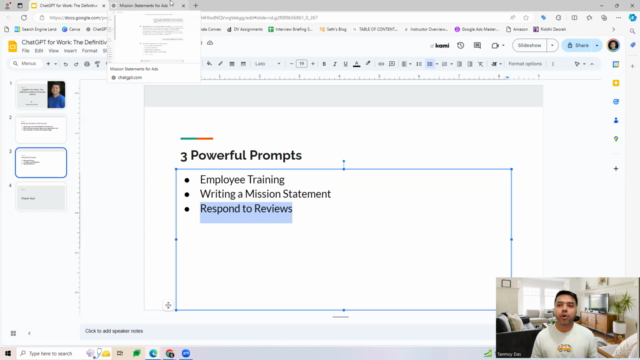Screen dimensions: 640x360
Task: Open the highlight color tool
Action: tap(368, 64)
